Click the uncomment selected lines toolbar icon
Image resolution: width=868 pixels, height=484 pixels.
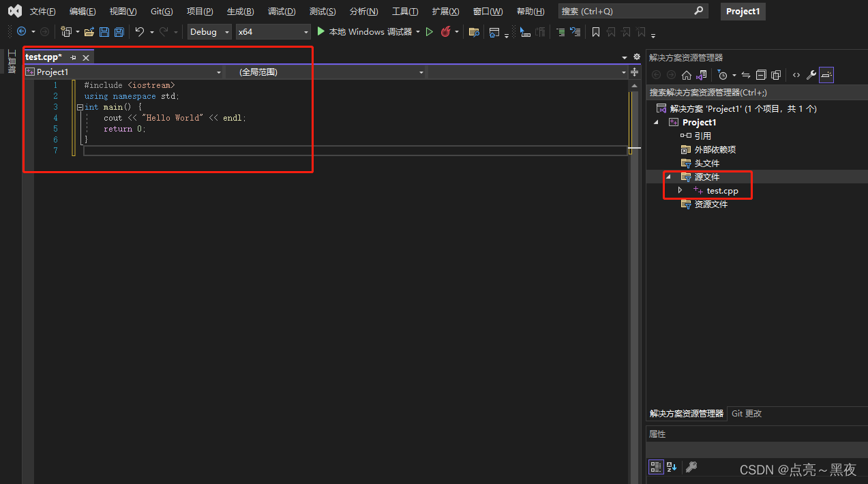575,32
